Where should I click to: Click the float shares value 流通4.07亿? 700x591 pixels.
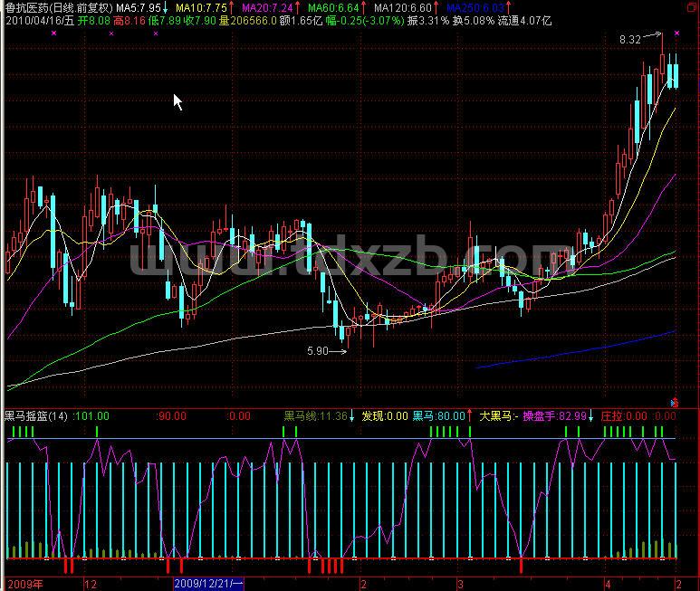[524, 21]
